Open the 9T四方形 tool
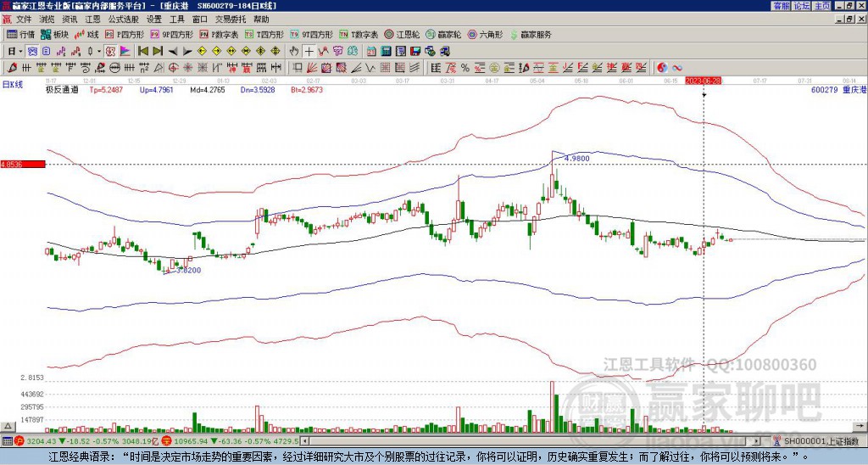The width and height of the screenshot is (868, 465). pyautogui.click(x=312, y=34)
